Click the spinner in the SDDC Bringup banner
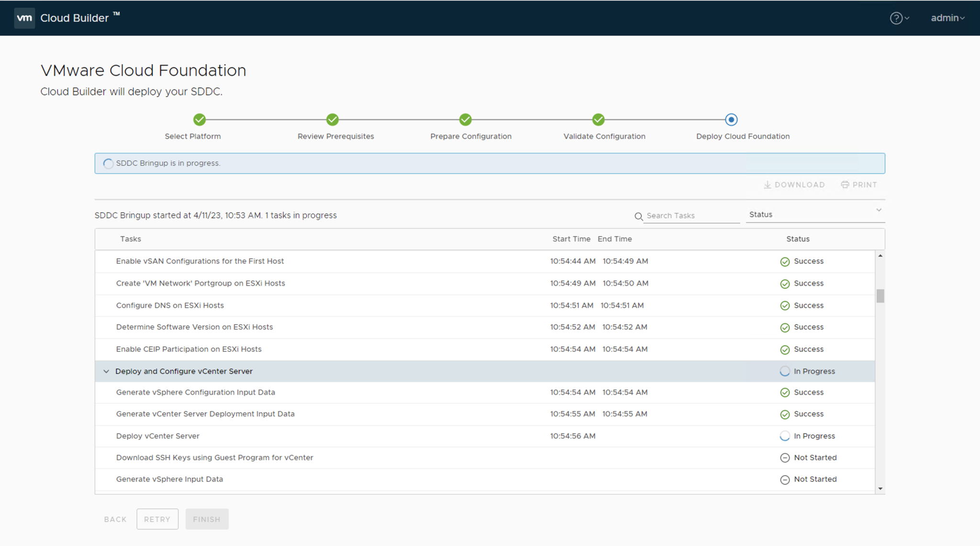 [x=108, y=163]
